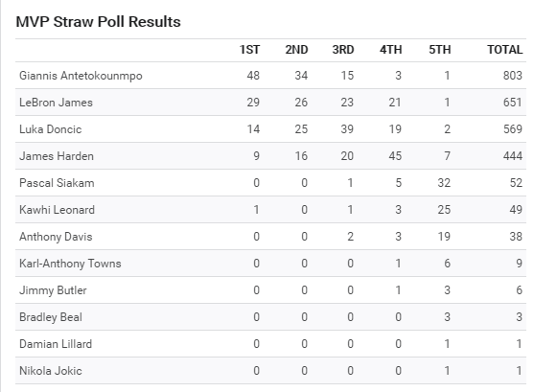Screen dimensions: 534x392
Task: Select Karl-Anthony Towns name cell
Action: tap(70, 264)
